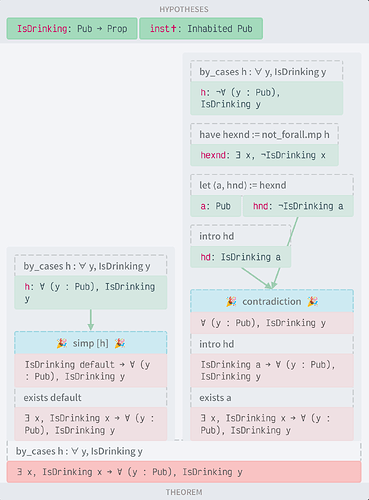Click party icon left of contradiction
This screenshot has width=369, height=500.
click(231, 302)
